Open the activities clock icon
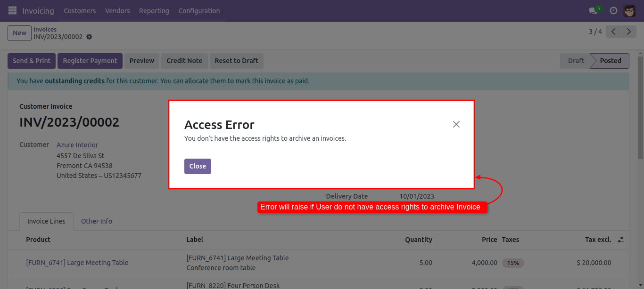 [x=613, y=10]
